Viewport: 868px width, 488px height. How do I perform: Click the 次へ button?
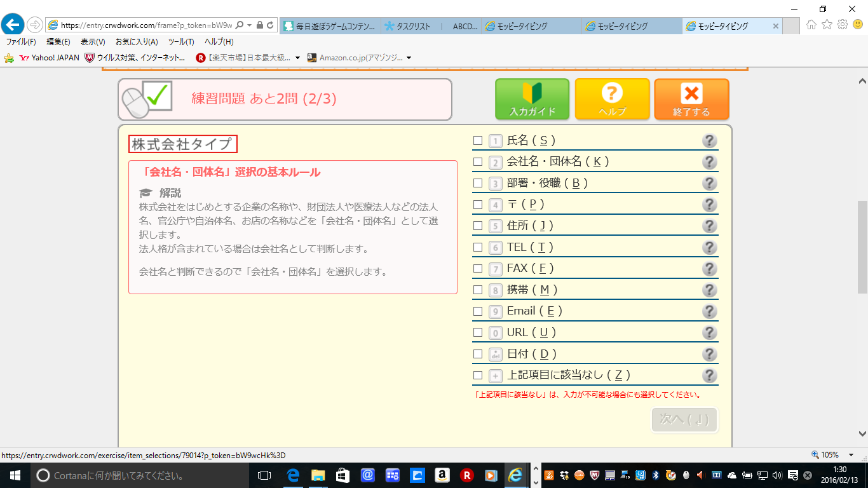684,419
